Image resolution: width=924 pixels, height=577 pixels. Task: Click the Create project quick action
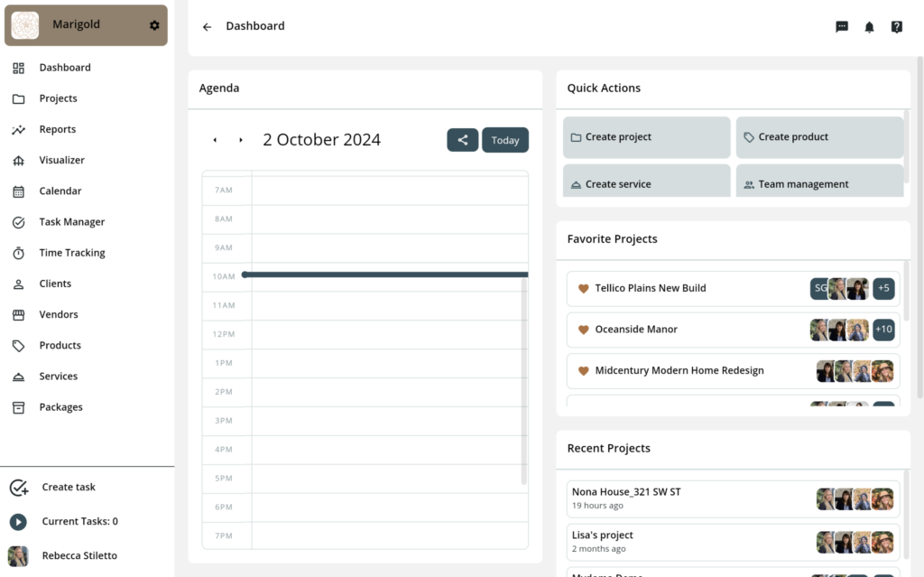[646, 137]
